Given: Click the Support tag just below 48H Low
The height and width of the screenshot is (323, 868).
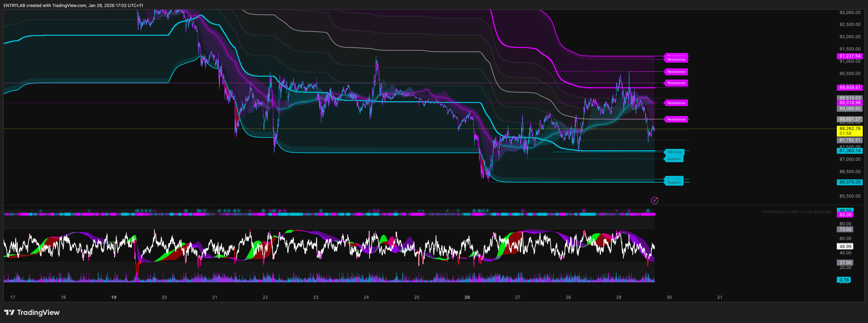Looking at the screenshot, I should [674, 159].
